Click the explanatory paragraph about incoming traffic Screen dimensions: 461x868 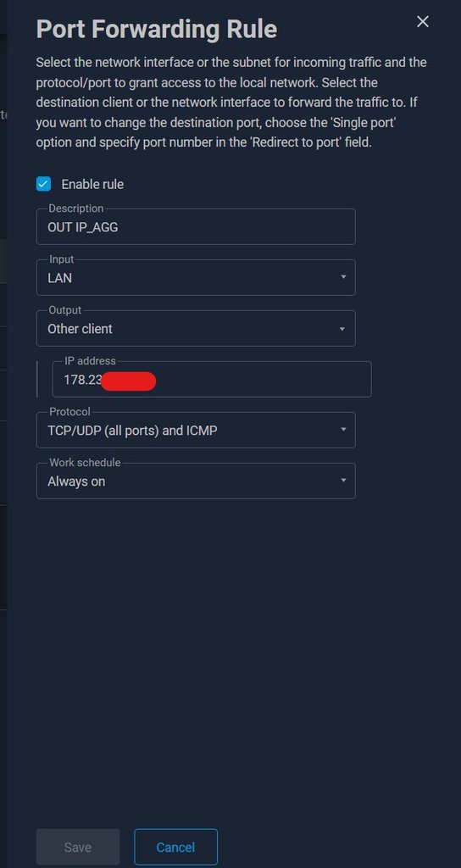[x=231, y=103]
